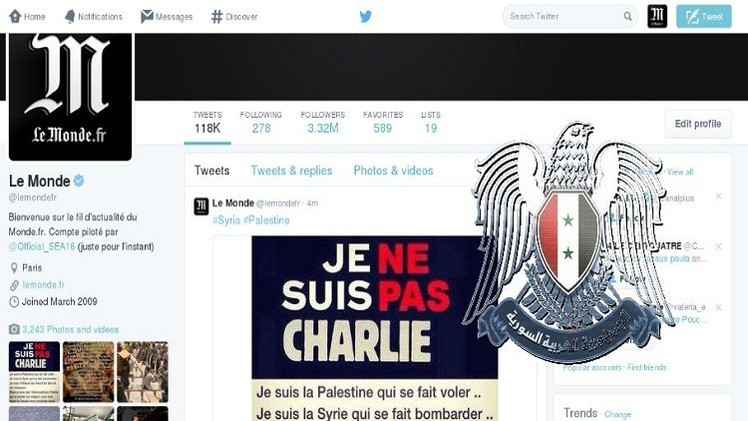This screenshot has width=748, height=421.
Task: Switch to Tweets & replies tab
Action: (291, 171)
